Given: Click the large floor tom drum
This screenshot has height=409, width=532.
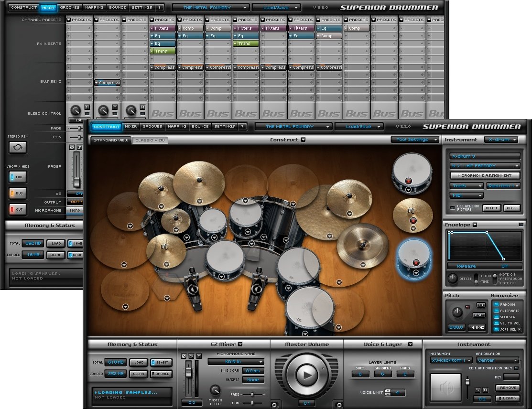Looking at the screenshot, I should [x=309, y=309].
